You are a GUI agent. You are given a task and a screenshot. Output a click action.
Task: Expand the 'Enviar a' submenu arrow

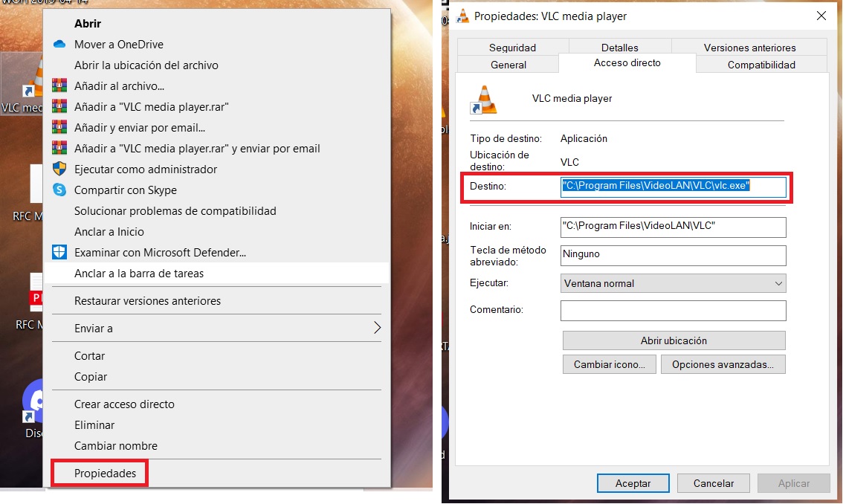[377, 328]
